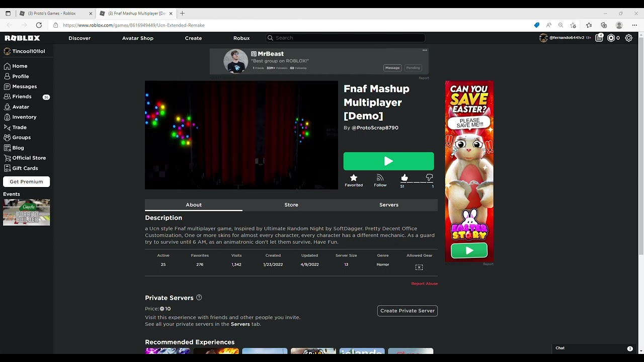Image resolution: width=644 pixels, height=362 pixels.
Task: Dislike the game with thumbs down
Action: tap(429, 177)
